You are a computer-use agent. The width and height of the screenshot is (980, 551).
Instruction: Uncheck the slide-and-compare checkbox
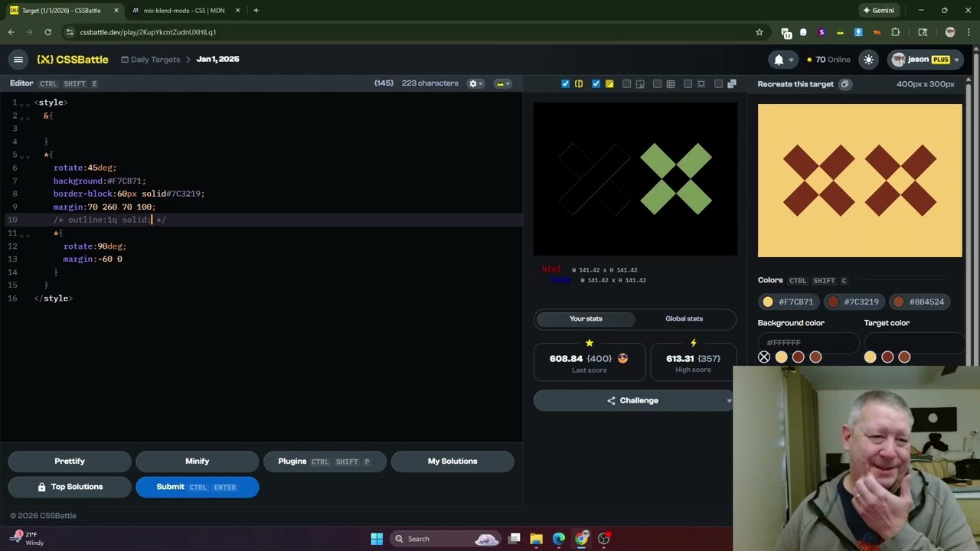click(x=566, y=84)
